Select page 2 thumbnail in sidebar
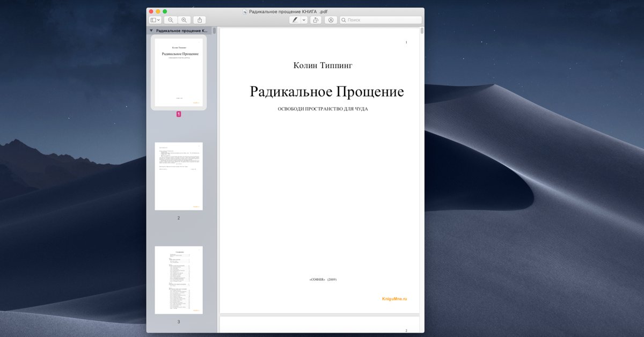 179,176
